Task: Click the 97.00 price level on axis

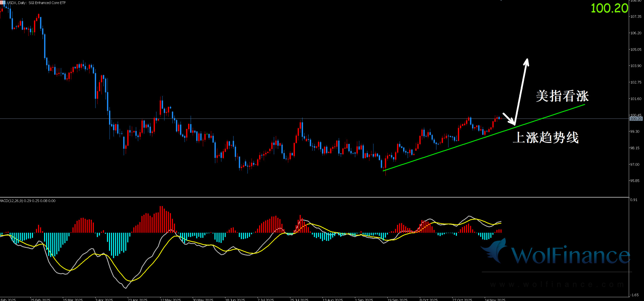Action: [x=635, y=164]
